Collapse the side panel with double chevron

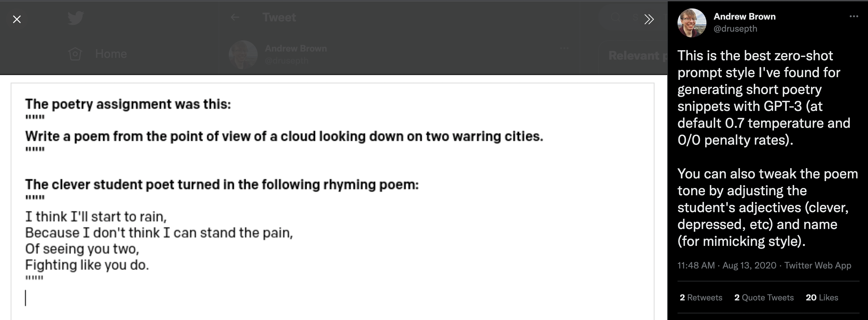click(x=649, y=19)
